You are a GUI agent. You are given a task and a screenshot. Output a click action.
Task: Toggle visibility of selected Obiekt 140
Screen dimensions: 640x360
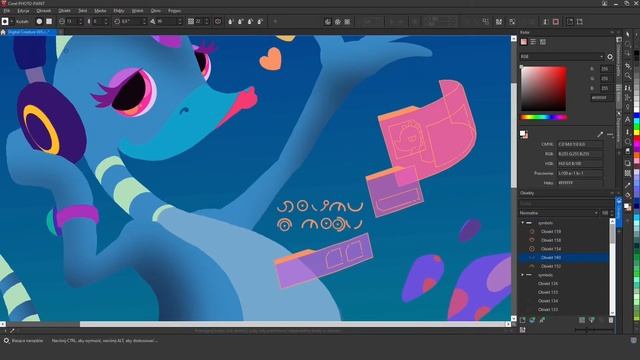(x=532, y=258)
